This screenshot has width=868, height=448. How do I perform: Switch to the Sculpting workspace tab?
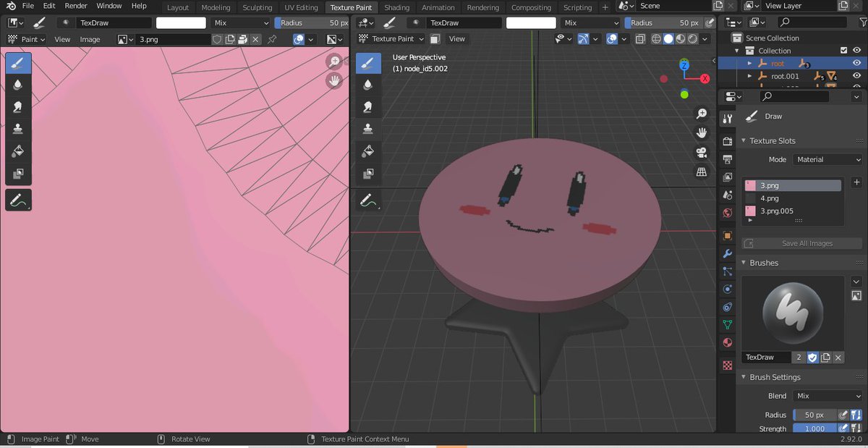[257, 7]
